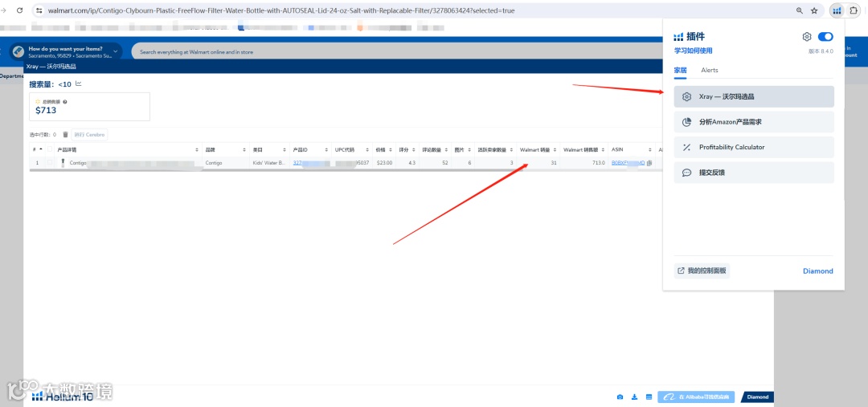The width and height of the screenshot is (868, 407).
Task: Toggle the plugin enable switch off
Action: [x=825, y=36]
